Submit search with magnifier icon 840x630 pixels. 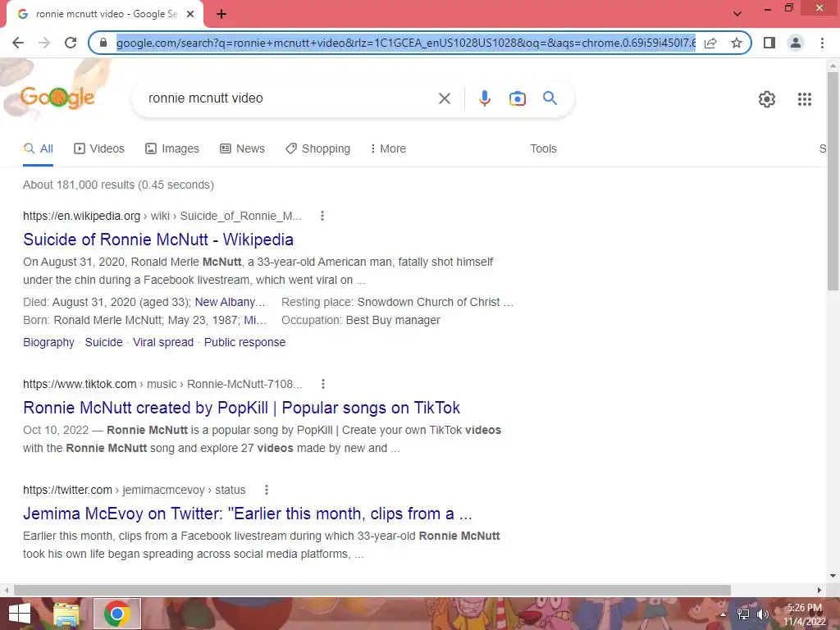(x=550, y=98)
